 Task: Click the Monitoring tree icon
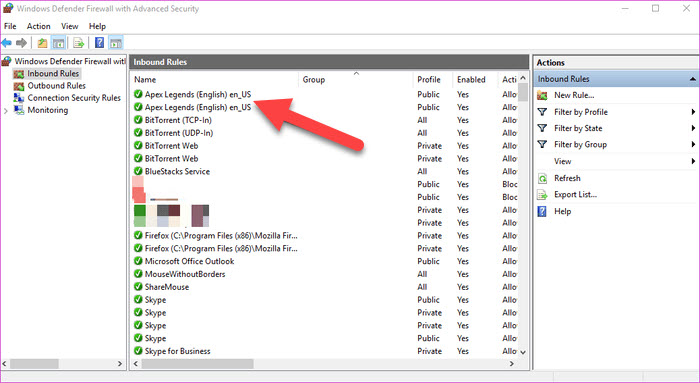(19, 110)
